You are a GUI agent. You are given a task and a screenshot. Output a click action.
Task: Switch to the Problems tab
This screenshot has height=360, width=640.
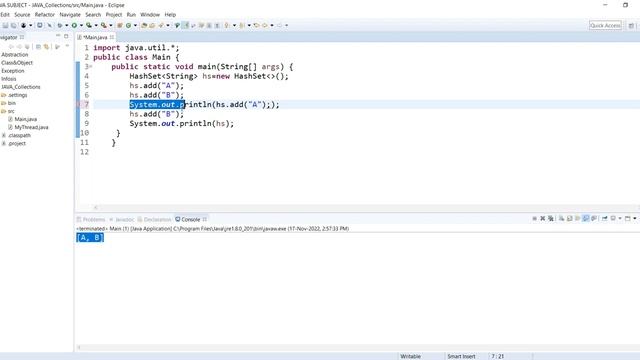coord(91,220)
